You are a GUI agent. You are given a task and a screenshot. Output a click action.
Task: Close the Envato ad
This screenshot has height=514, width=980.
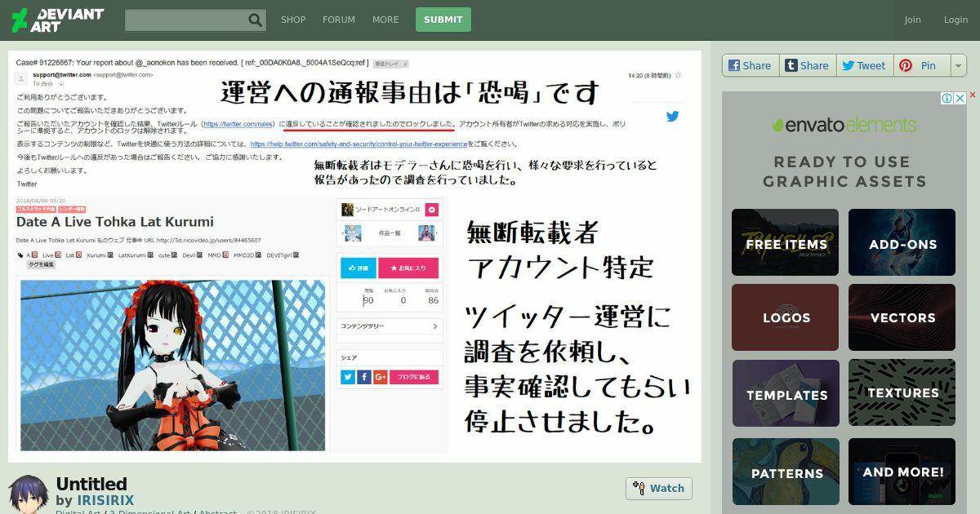point(960,97)
